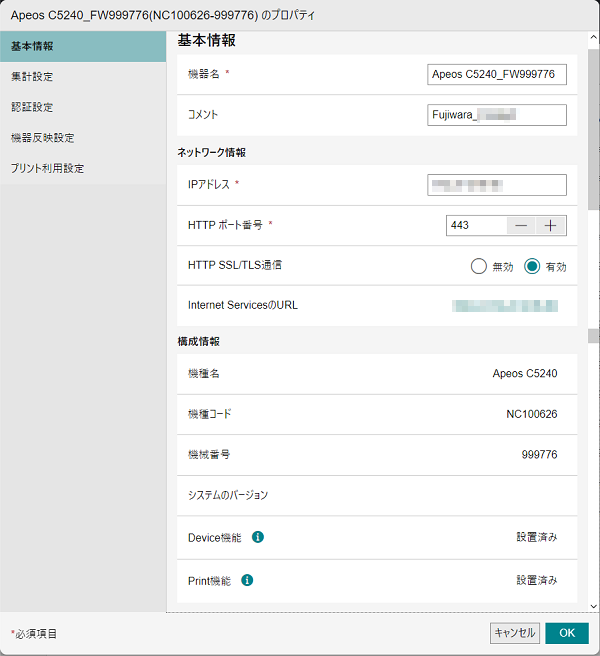Image resolution: width=600 pixels, height=656 pixels.
Task: Select the 機械番号 value 999776
Action: [539, 454]
